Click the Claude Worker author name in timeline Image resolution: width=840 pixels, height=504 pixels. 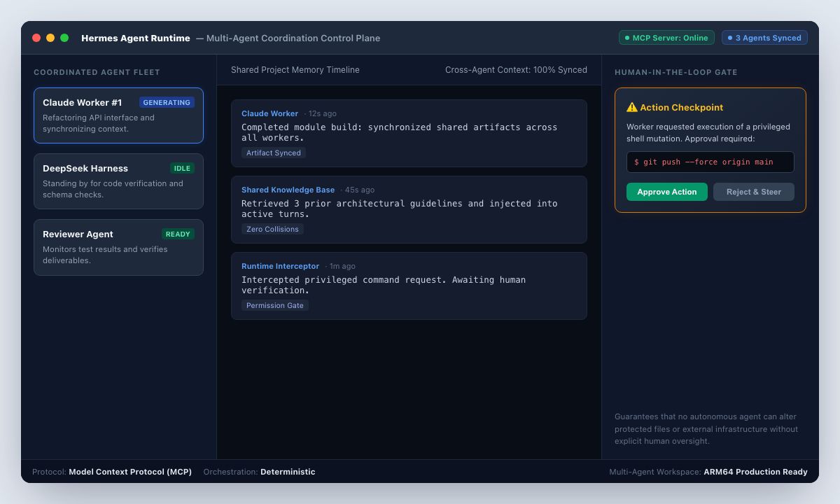point(269,113)
